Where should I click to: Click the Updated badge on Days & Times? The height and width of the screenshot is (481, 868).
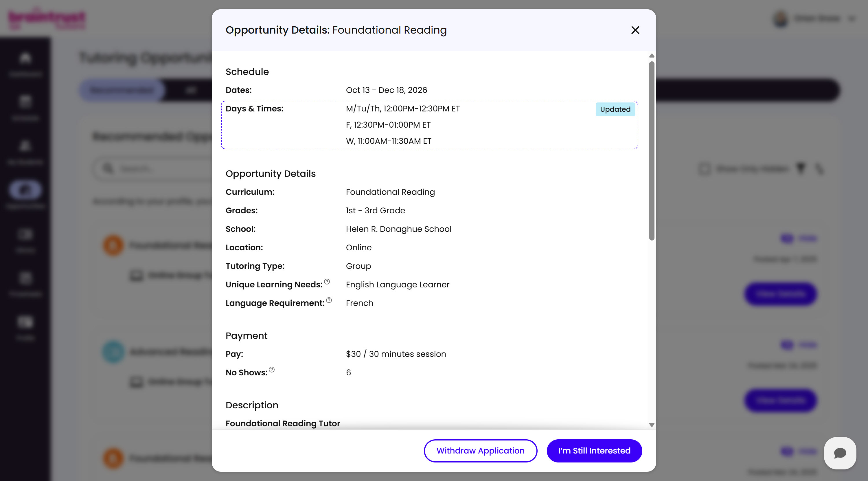point(615,109)
